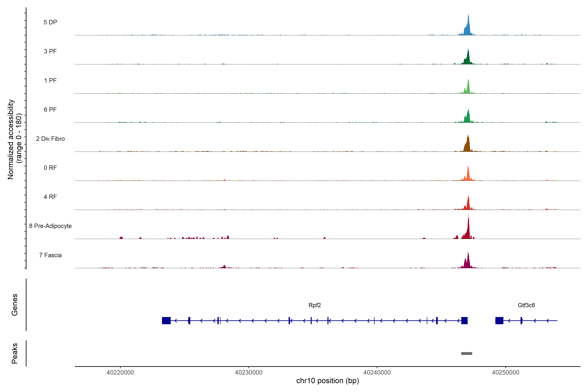The image size is (588, 392).
Task: Click the 1 PF track label
Action: pyautogui.click(x=50, y=81)
